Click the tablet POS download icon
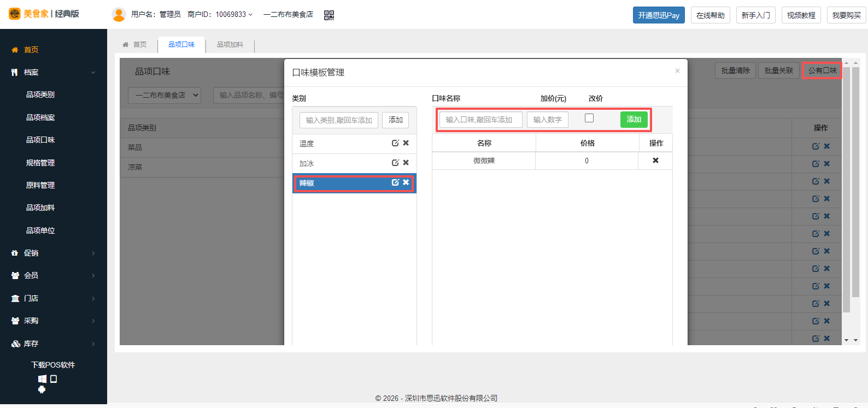The height and width of the screenshot is (408, 868). [54, 379]
